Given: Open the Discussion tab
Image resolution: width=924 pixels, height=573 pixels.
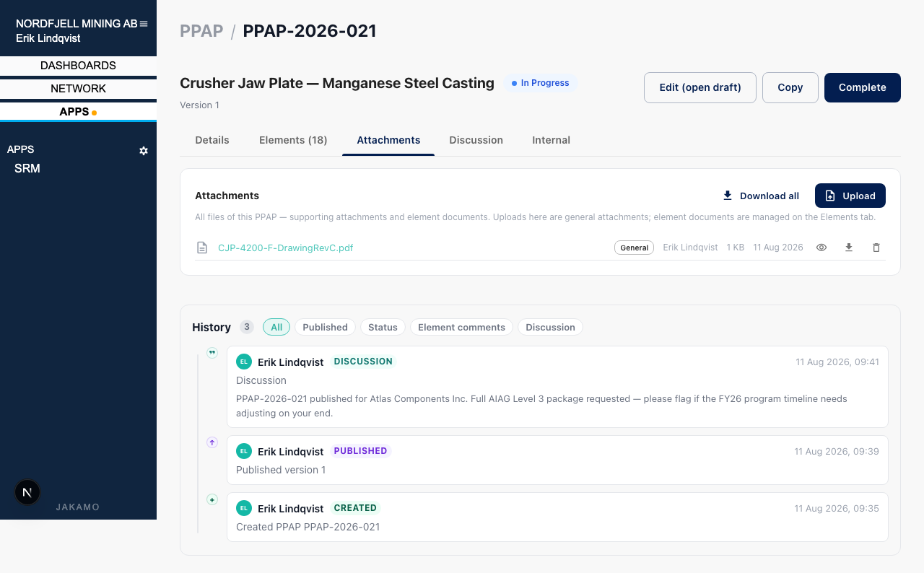Looking at the screenshot, I should tap(476, 140).
